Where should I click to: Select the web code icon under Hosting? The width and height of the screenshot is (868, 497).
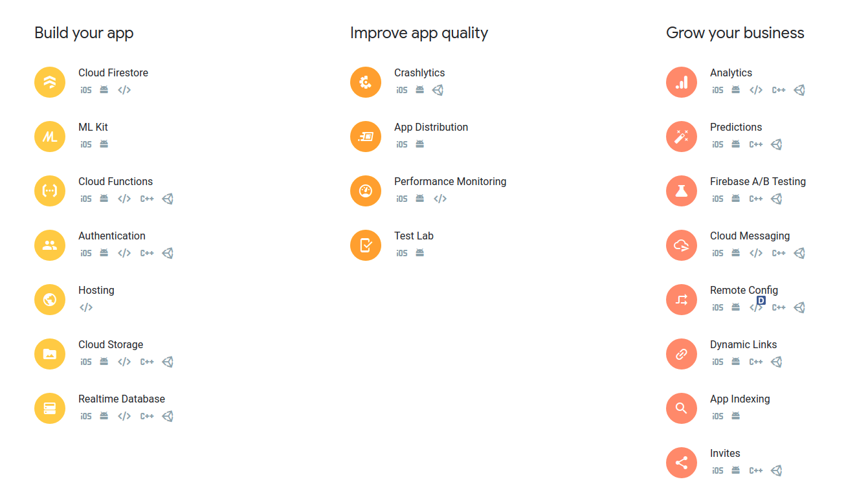[86, 308]
